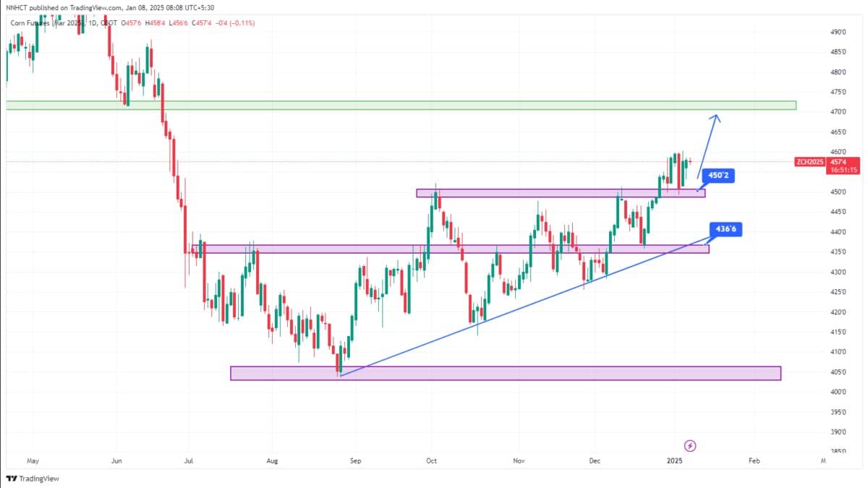Select the green resistance zone near 470'0
The width and height of the screenshot is (868, 488).
pos(401,106)
